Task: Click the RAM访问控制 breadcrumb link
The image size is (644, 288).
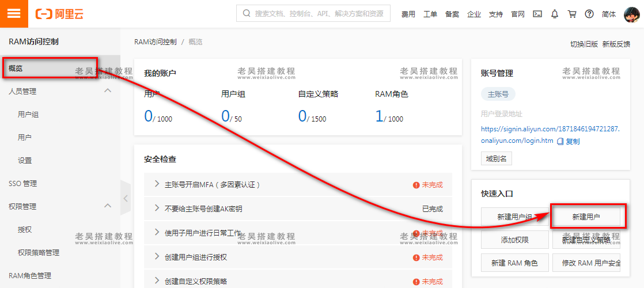Action: coord(156,42)
